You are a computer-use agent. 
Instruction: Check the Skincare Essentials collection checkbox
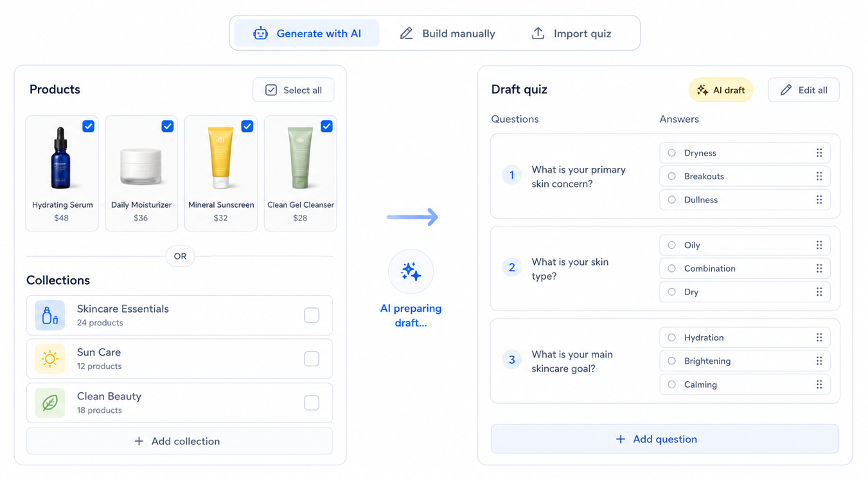click(x=312, y=315)
